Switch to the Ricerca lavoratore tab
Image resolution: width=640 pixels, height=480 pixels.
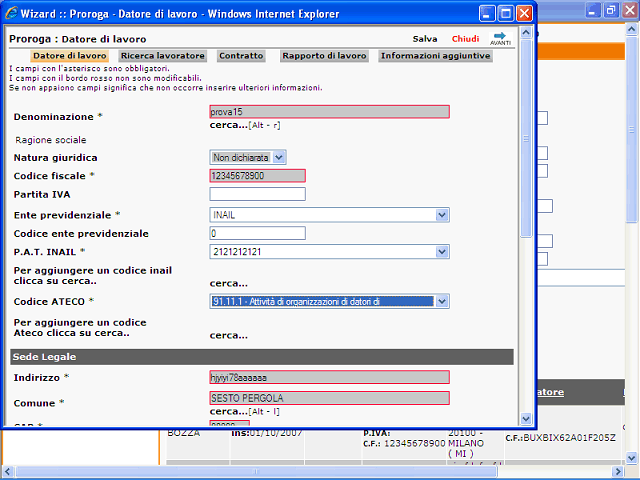[163, 56]
